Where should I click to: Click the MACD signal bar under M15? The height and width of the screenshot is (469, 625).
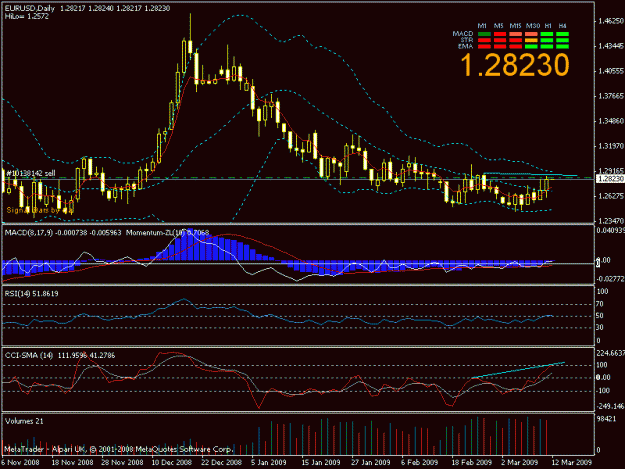515,34
